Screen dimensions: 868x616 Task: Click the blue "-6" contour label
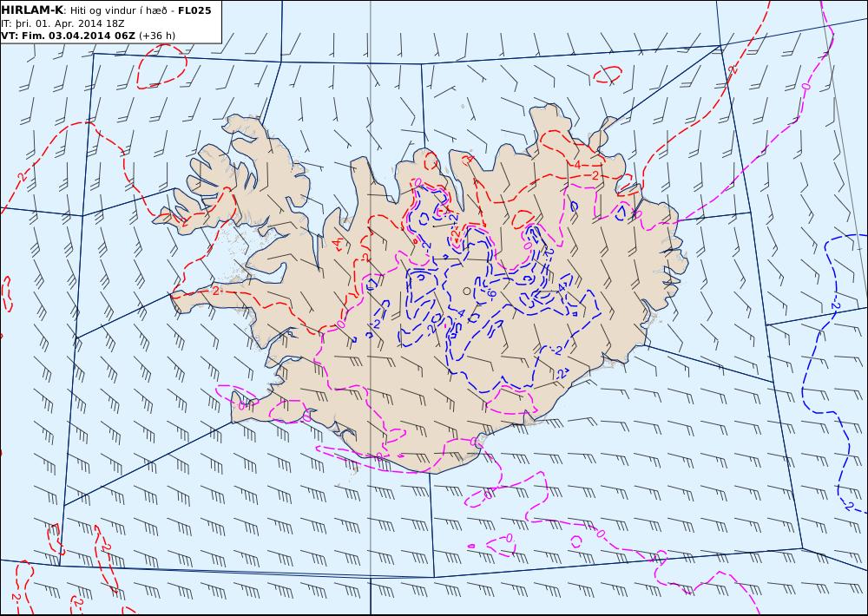tap(490, 294)
